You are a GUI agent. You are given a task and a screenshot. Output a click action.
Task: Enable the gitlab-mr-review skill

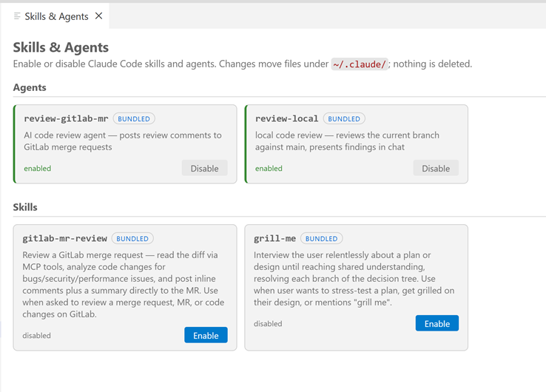[x=206, y=335]
